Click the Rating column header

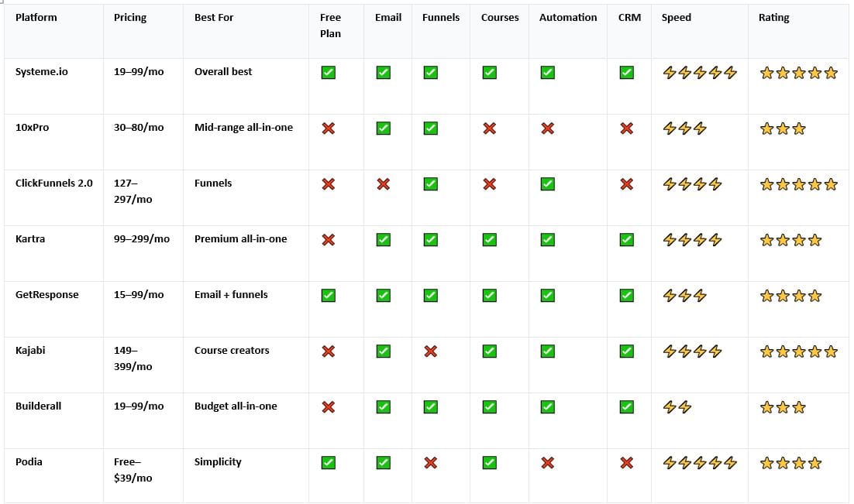click(774, 17)
